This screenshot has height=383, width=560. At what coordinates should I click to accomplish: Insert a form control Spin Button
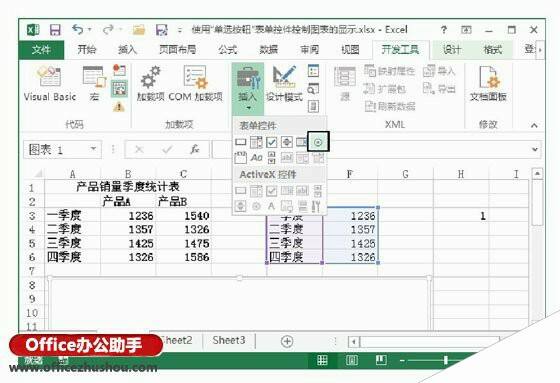[287, 142]
